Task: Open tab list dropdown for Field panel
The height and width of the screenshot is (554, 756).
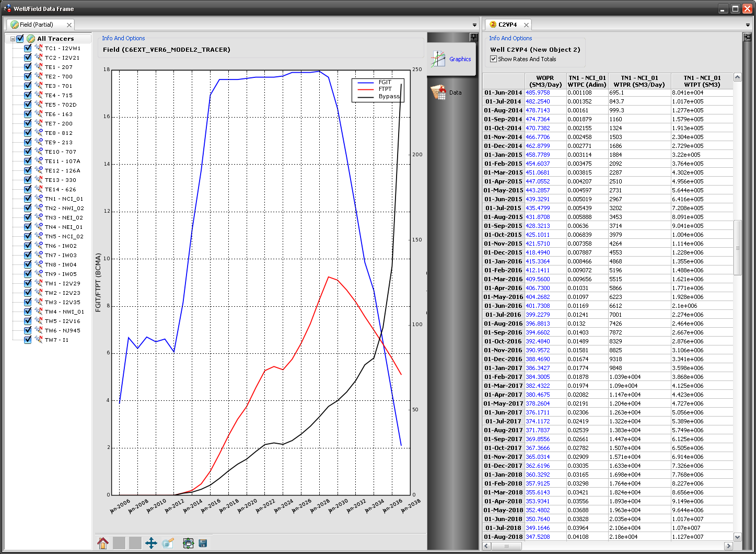Action: (x=474, y=25)
